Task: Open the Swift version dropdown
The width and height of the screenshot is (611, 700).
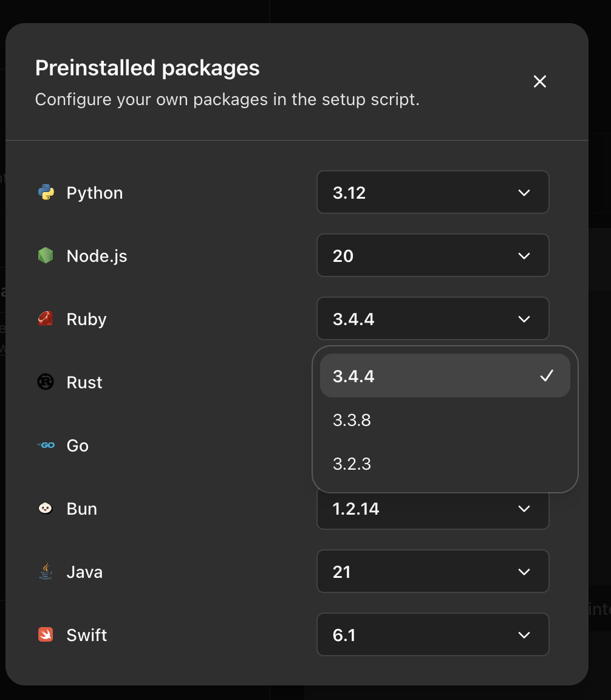Action: [433, 635]
